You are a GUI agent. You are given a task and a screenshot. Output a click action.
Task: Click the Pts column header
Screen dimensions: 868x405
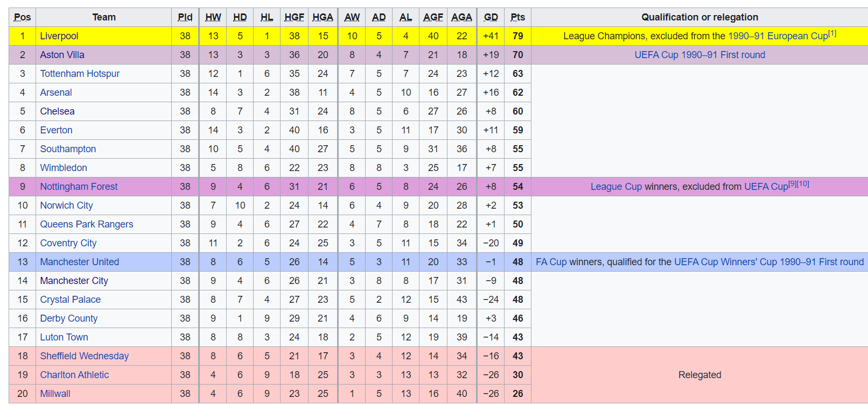[x=517, y=17]
